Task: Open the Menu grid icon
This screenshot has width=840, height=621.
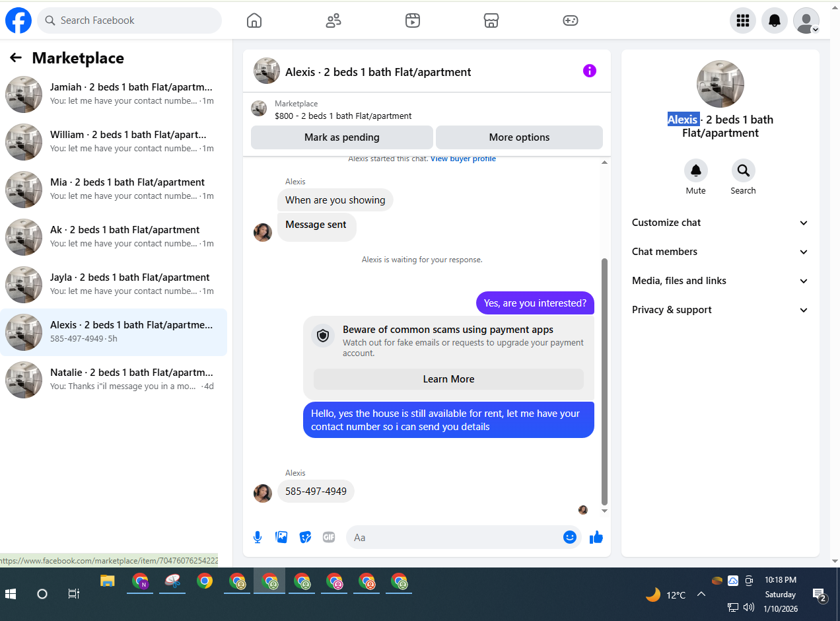Action: (x=743, y=20)
